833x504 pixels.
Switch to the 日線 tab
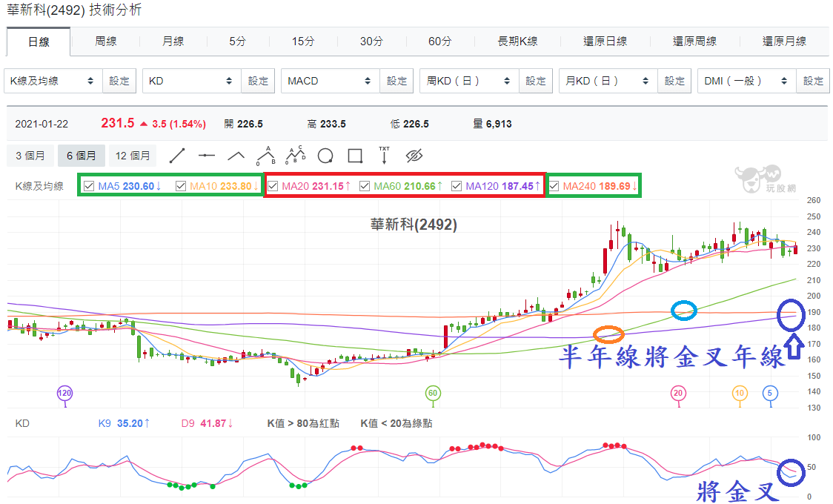pos(39,42)
